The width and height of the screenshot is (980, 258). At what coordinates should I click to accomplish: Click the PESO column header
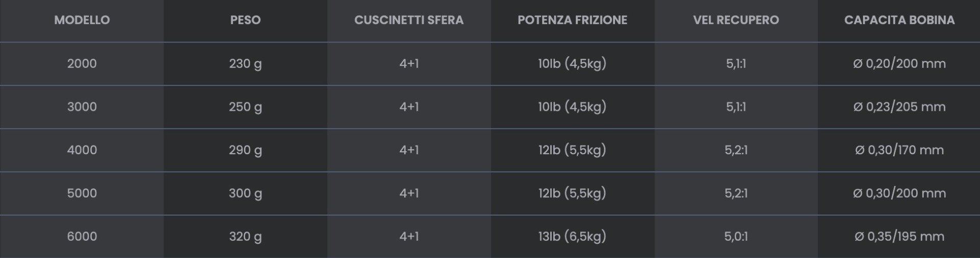(245, 20)
